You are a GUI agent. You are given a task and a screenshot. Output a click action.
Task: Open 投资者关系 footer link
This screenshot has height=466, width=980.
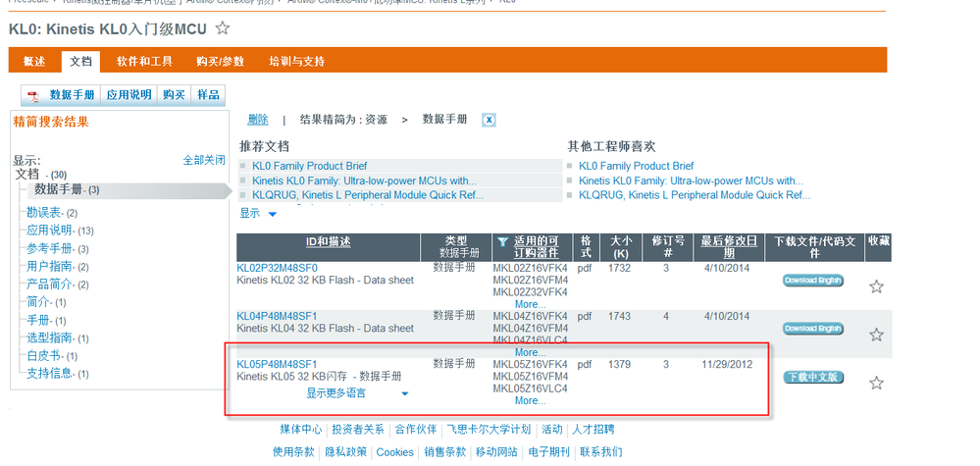coord(358,429)
